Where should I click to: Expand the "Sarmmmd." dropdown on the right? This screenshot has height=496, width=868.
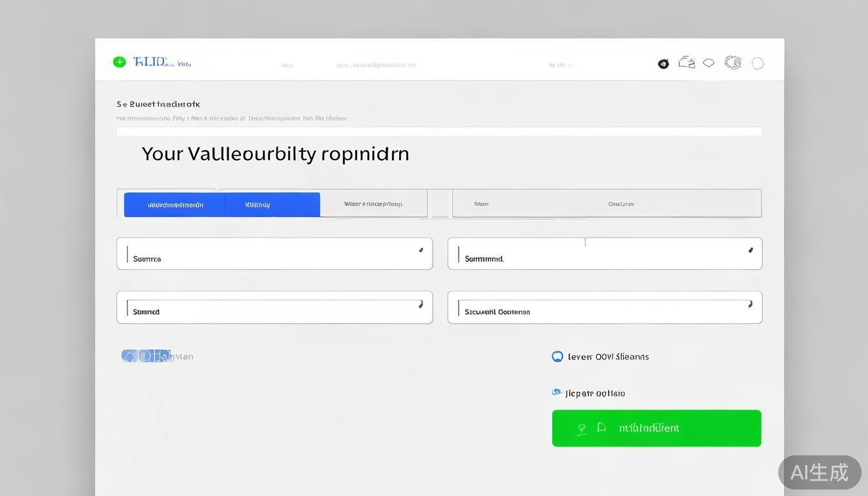[x=750, y=251]
